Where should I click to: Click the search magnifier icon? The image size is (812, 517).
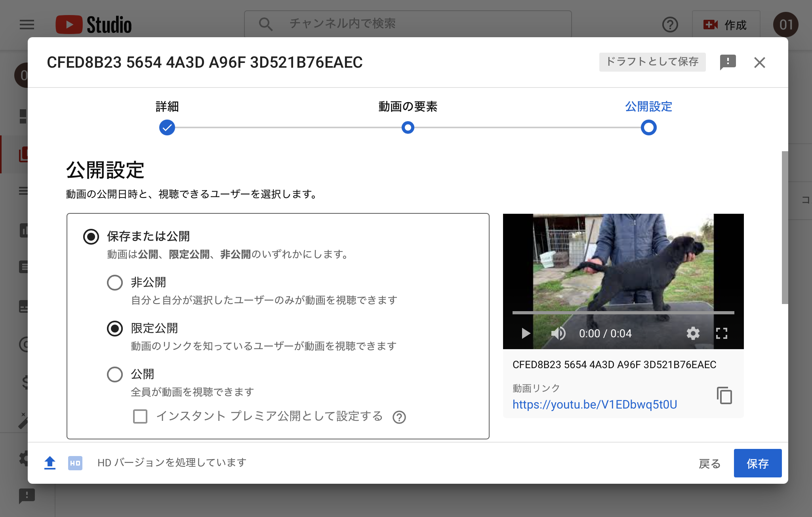click(265, 24)
